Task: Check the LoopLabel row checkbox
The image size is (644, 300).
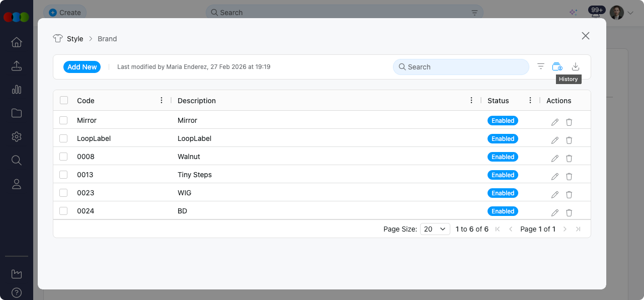Action: 63,138
